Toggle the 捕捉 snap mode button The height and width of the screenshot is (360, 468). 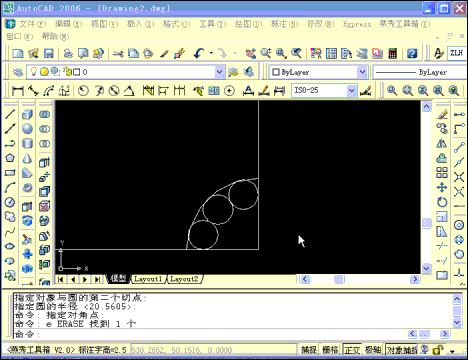pos(309,350)
